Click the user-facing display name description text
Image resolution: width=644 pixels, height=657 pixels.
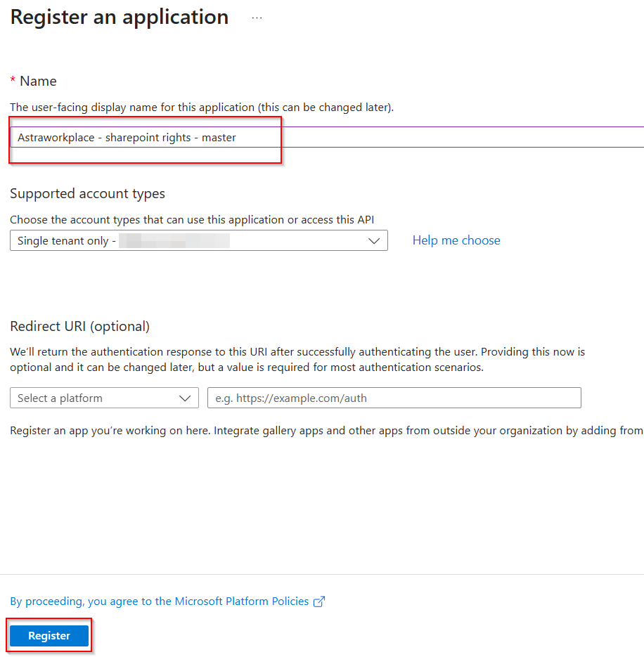(x=202, y=108)
